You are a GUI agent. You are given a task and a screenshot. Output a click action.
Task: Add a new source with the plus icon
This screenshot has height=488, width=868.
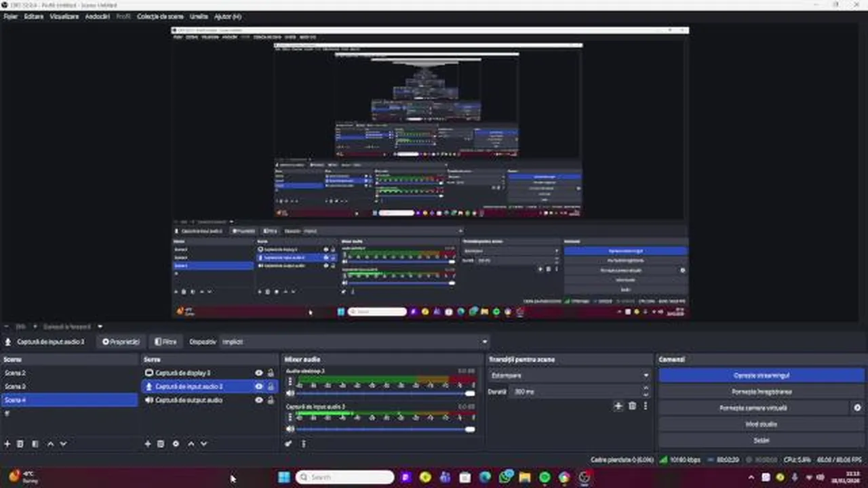148,444
